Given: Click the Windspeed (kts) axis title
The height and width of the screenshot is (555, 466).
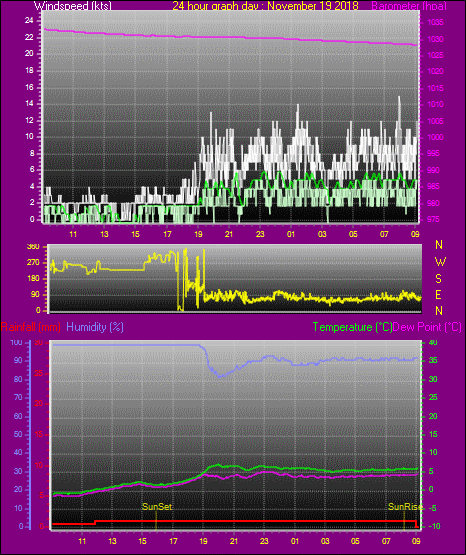Looking at the screenshot, I should pyautogui.click(x=73, y=6).
